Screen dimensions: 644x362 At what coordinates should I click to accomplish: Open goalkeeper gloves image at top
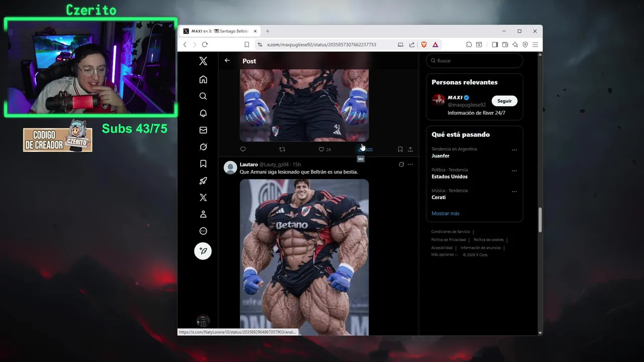click(304, 105)
